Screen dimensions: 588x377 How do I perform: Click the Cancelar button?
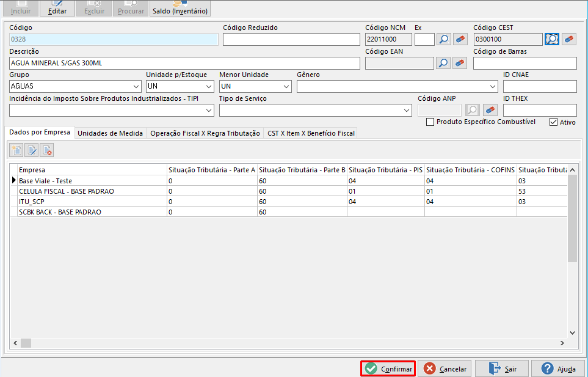pyautogui.click(x=445, y=368)
